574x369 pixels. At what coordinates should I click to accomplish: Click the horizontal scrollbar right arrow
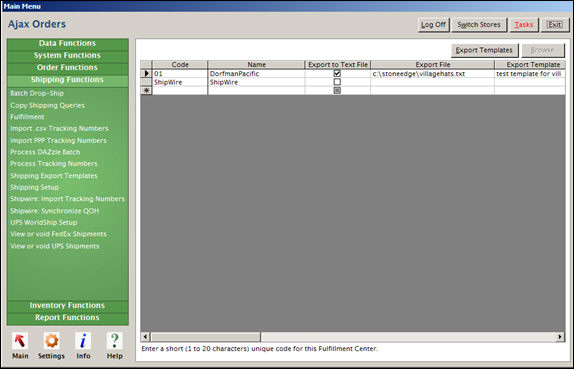pyautogui.click(x=560, y=336)
